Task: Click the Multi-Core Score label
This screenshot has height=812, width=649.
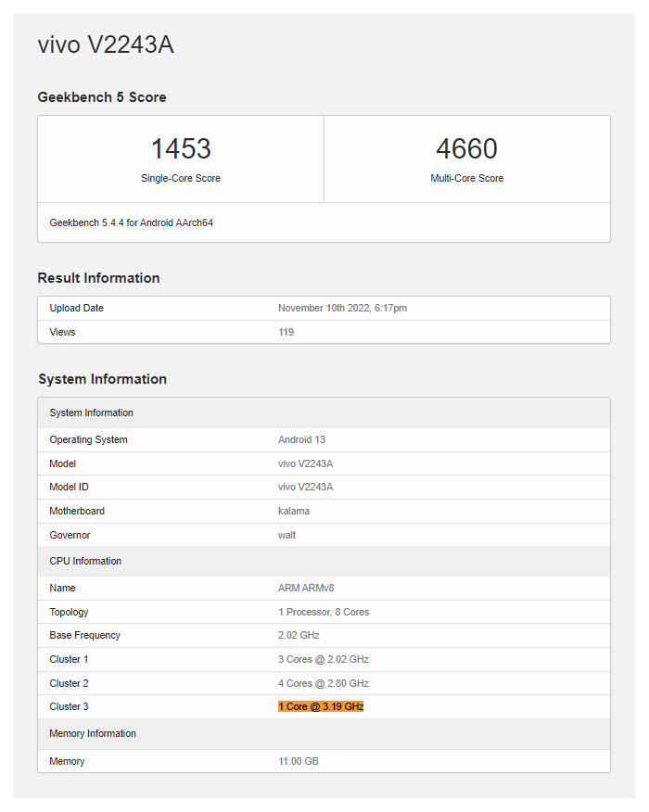Action: [466, 178]
